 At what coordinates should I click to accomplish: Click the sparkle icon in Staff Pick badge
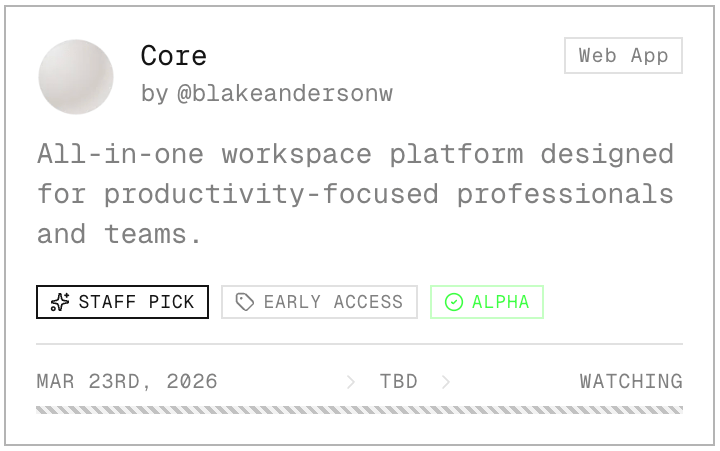pyautogui.click(x=59, y=302)
